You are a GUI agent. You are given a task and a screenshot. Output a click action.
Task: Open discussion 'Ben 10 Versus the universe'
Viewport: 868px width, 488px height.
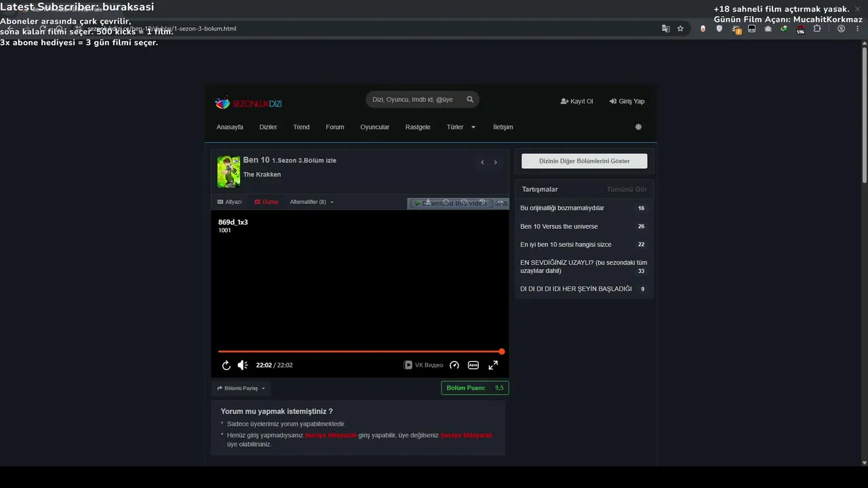pos(559,226)
